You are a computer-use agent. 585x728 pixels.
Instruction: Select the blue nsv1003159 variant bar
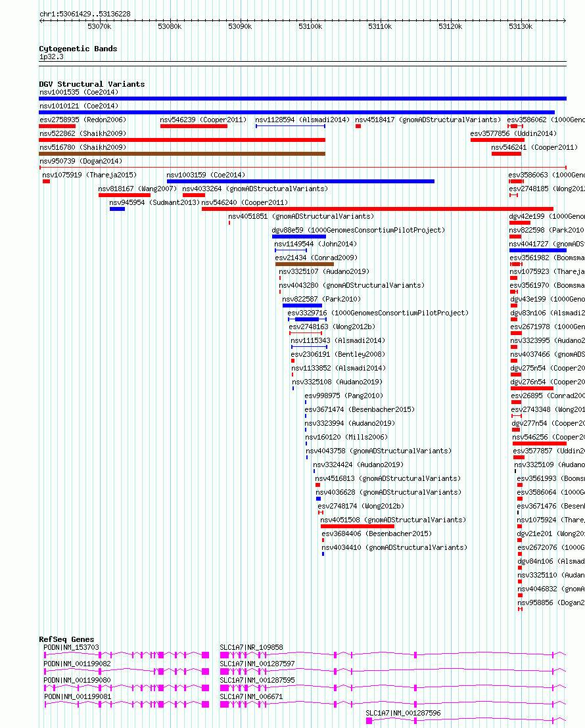pos(300,181)
